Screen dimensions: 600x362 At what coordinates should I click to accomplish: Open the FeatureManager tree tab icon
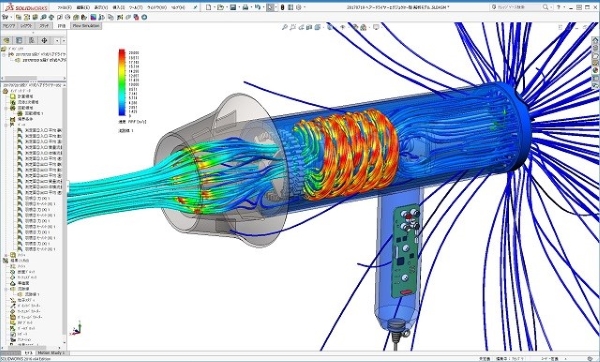point(7,40)
